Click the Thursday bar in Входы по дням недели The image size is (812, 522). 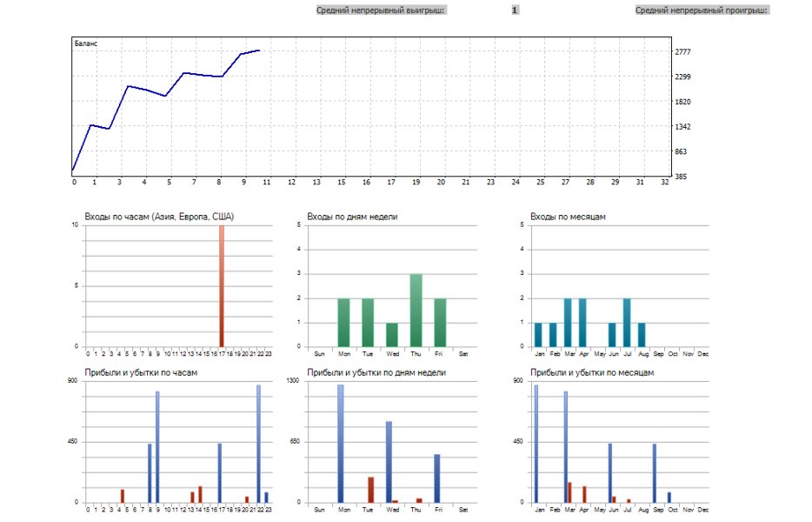416,311
